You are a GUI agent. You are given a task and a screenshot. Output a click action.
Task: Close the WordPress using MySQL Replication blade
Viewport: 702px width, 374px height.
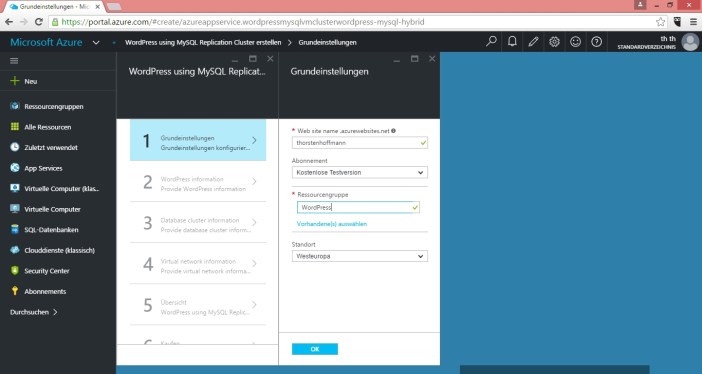[x=270, y=59]
